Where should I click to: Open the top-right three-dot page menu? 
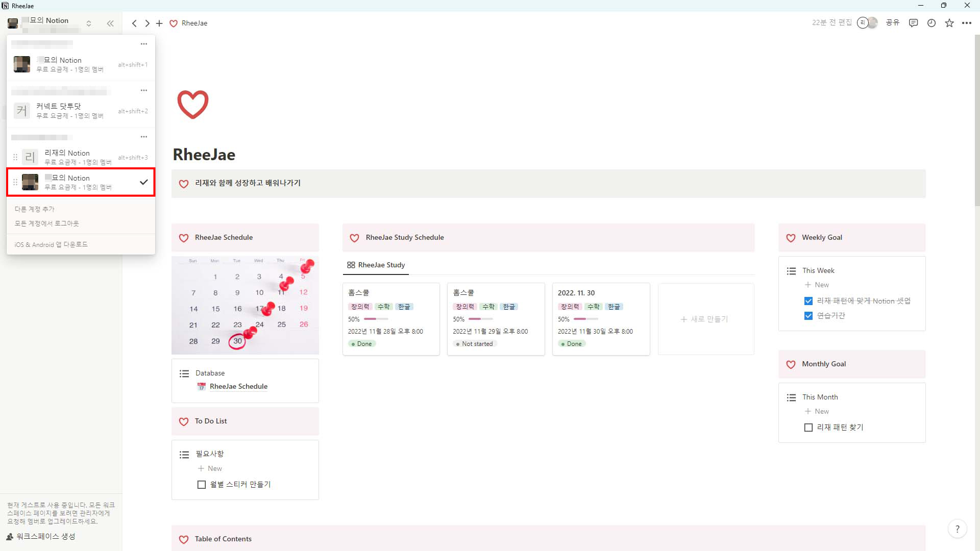[966, 23]
